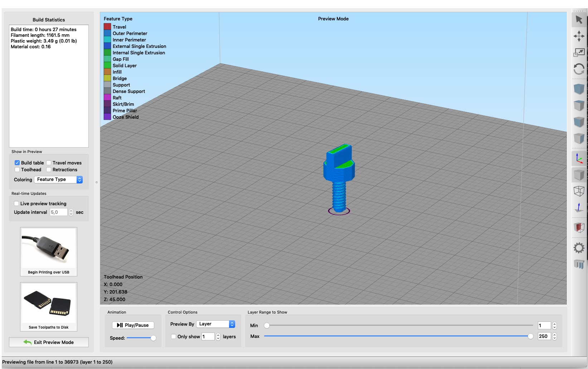Uncheck the Build table checkbox

click(17, 163)
